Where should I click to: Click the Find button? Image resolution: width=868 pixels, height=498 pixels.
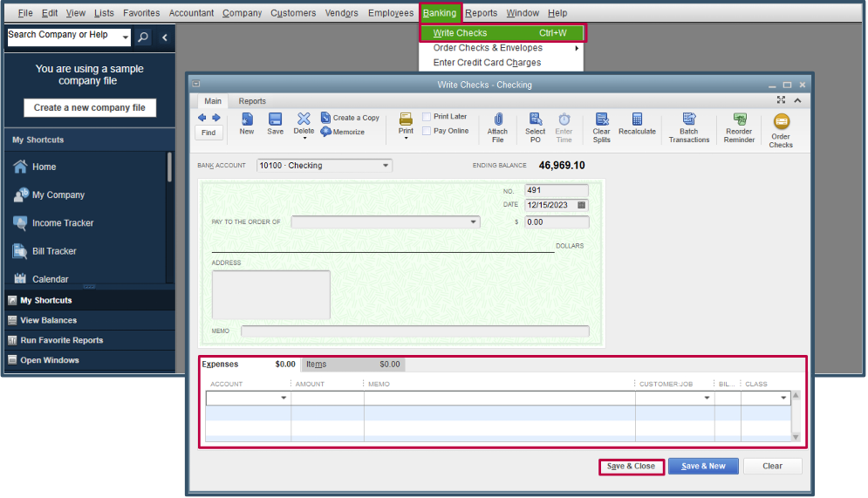point(208,133)
